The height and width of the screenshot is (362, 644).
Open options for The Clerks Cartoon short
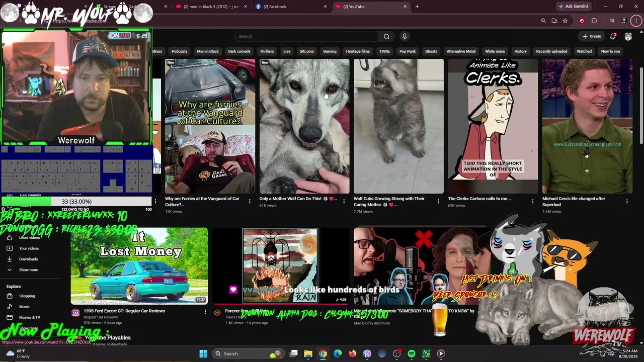click(x=532, y=201)
